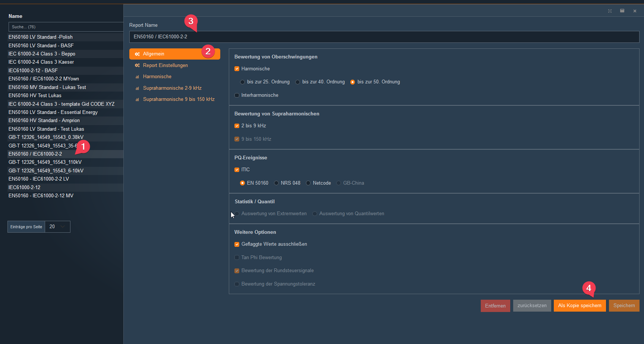
Task: Click the chart icon beside Supraharmonische 2-9 kHz
Action: click(x=137, y=88)
